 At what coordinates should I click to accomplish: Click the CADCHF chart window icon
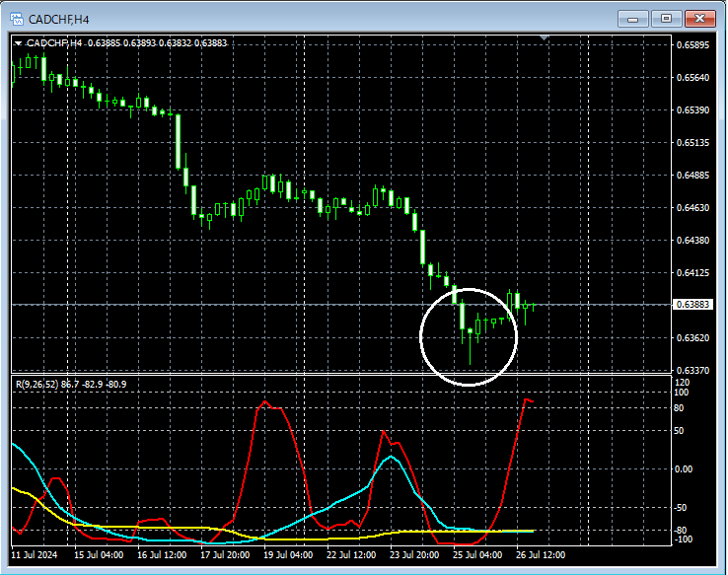pos(17,19)
